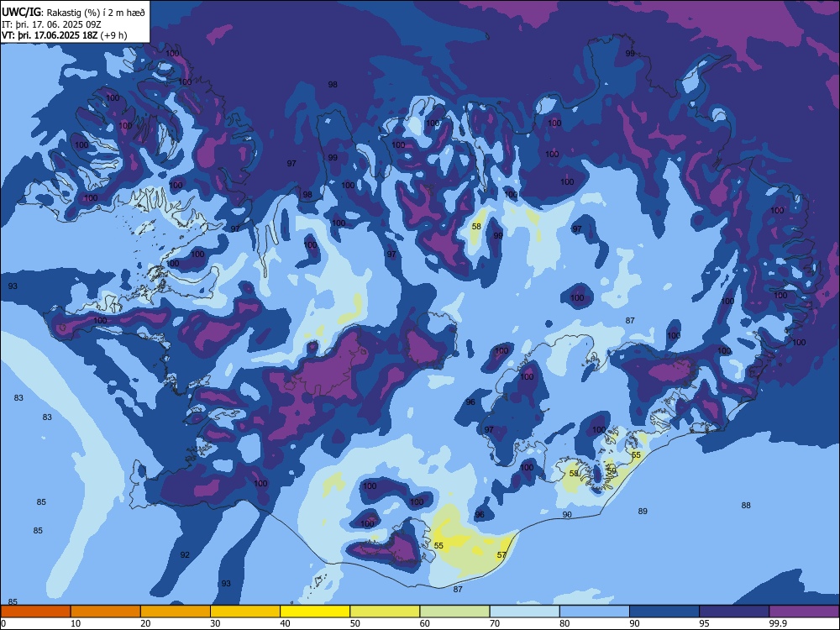
Task: Click the '89' humidity value over the sea
Action: pos(643,511)
